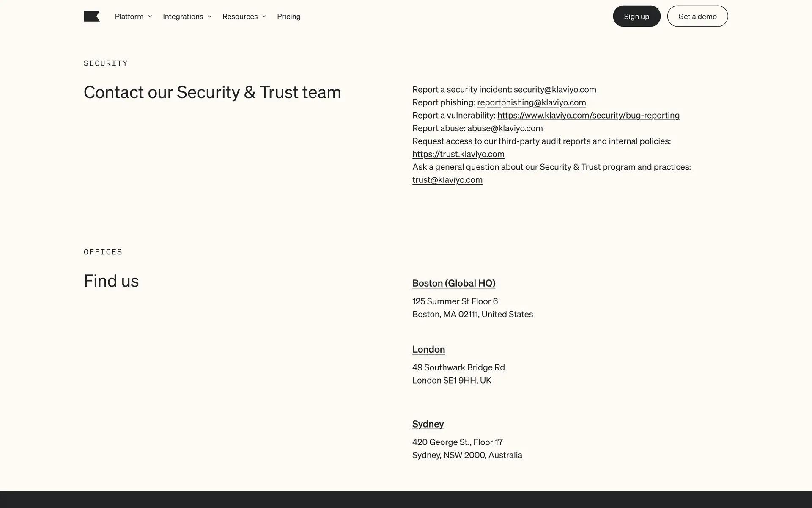Open the Sydney office link

click(x=428, y=424)
